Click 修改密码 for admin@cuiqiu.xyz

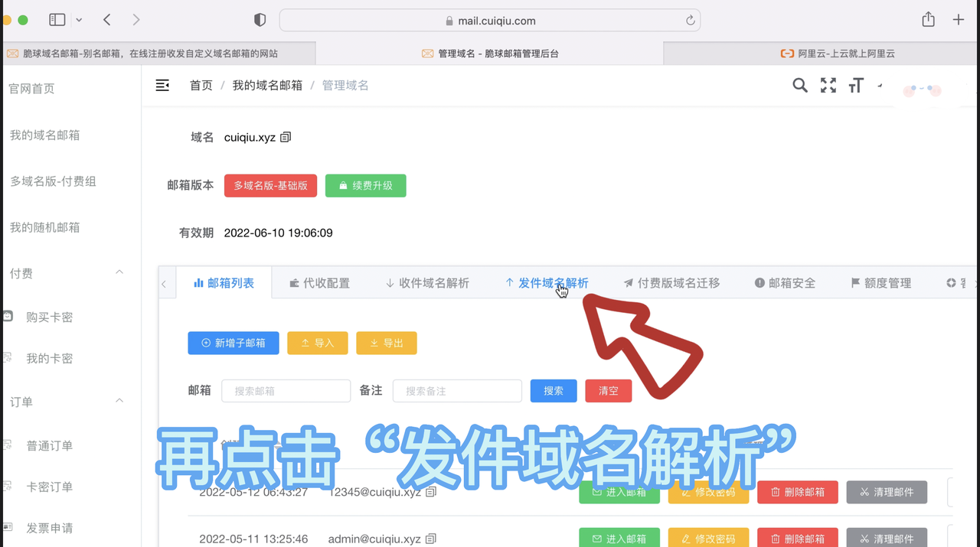click(x=708, y=537)
